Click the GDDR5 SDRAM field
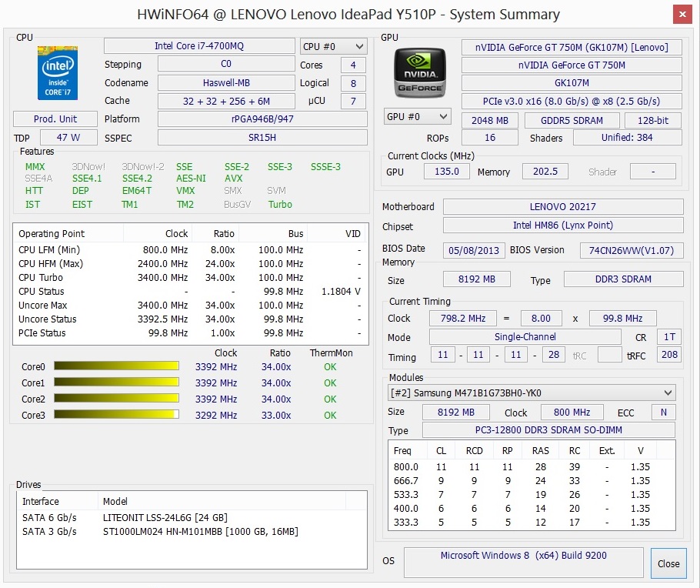The height and width of the screenshot is (588, 700). click(x=572, y=120)
